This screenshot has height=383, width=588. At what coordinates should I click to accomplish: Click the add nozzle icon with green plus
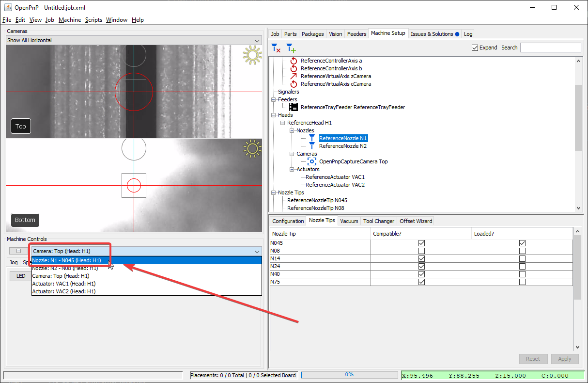click(x=291, y=48)
